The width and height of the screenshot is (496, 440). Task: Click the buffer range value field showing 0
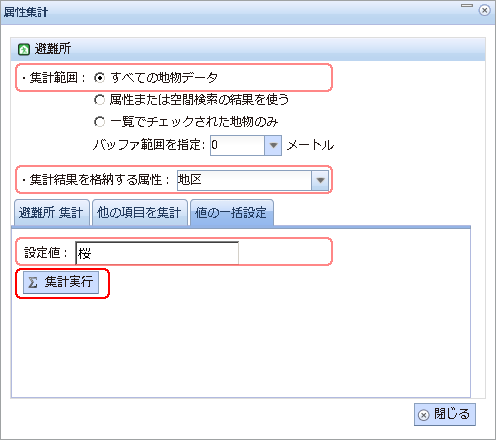click(x=237, y=145)
